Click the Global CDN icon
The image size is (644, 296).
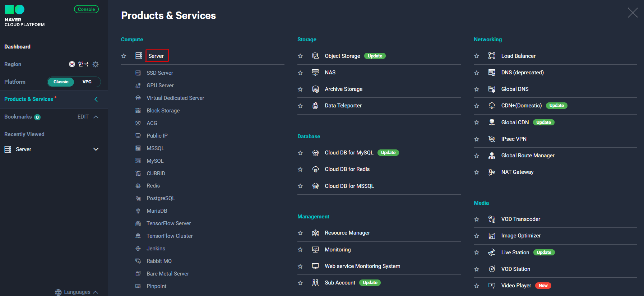click(x=492, y=122)
